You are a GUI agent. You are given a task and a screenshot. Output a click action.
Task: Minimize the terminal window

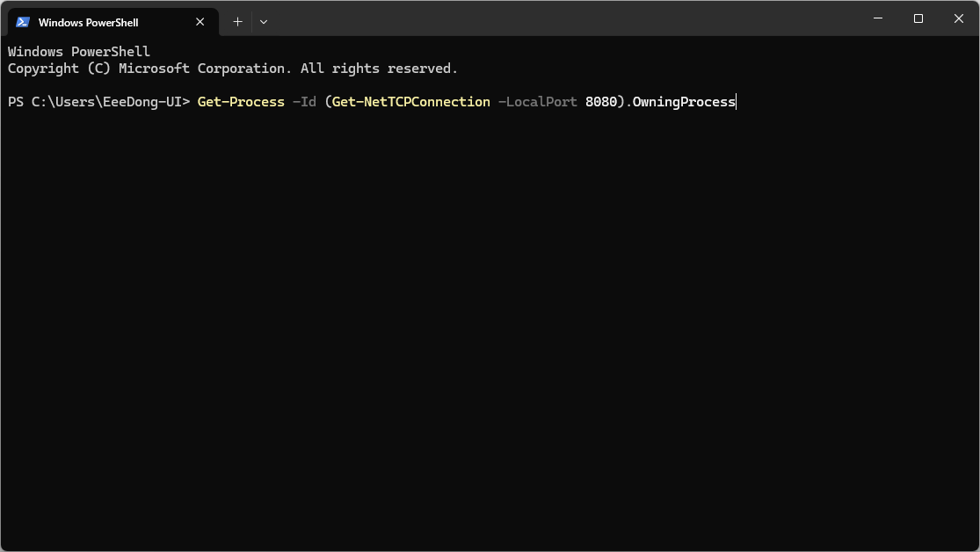[x=878, y=18]
